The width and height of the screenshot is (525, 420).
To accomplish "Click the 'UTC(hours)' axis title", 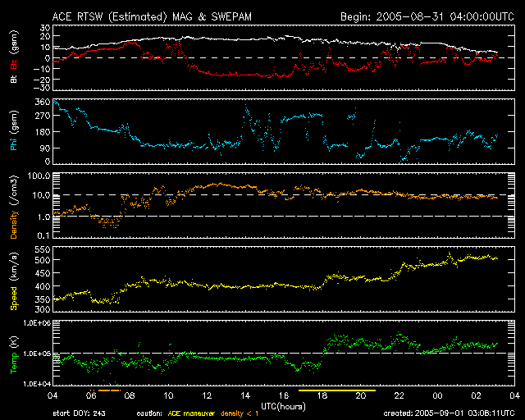I will point(283,407).
